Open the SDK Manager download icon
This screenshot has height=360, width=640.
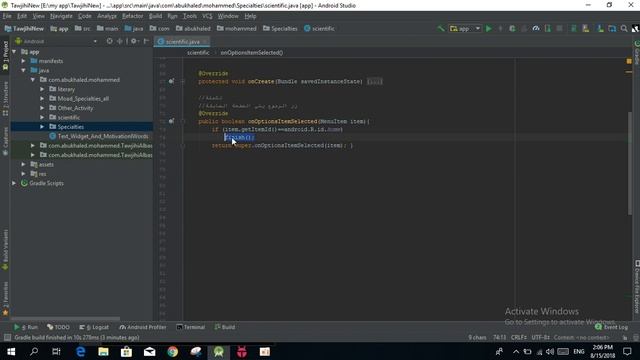(x=600, y=29)
